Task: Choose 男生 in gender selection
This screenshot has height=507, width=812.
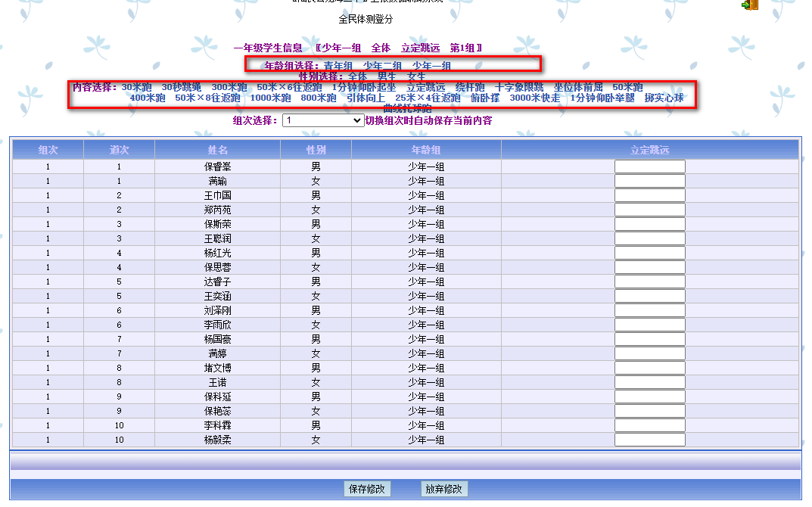Action: [387, 76]
